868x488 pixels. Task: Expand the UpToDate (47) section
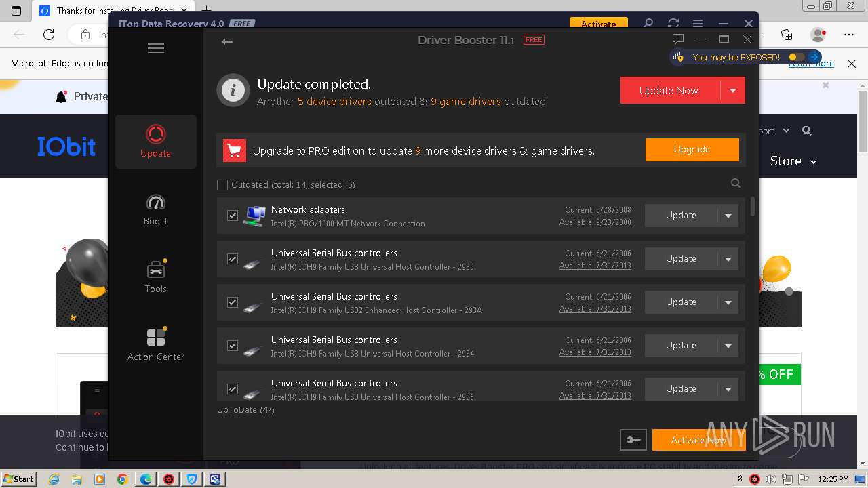(245, 410)
